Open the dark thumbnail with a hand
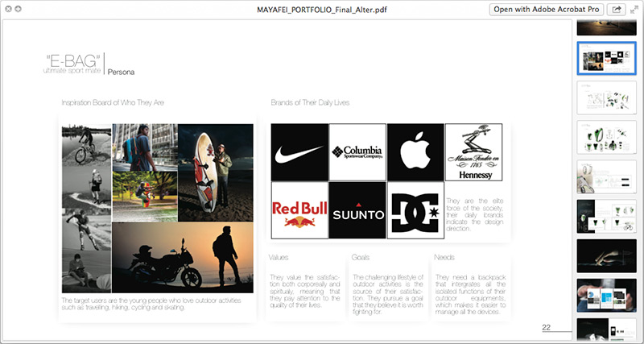 (606, 255)
